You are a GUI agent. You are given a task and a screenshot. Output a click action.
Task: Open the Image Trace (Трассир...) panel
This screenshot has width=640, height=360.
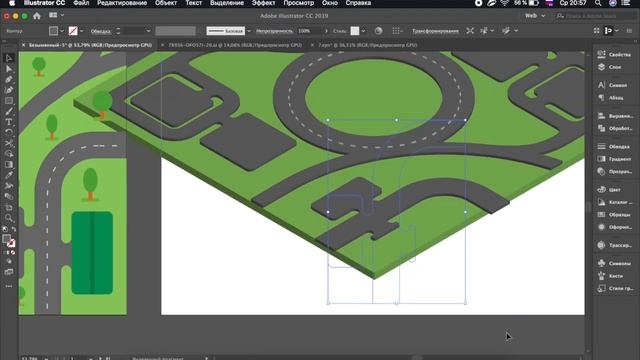614,245
